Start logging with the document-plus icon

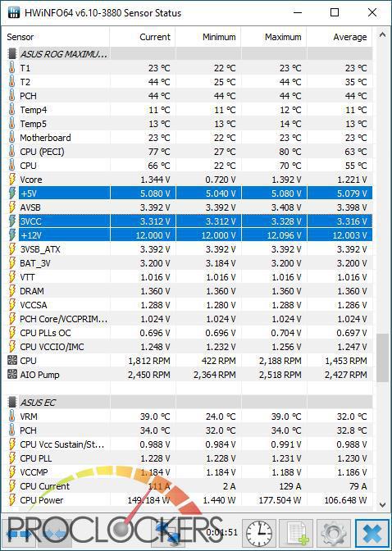(x=296, y=534)
